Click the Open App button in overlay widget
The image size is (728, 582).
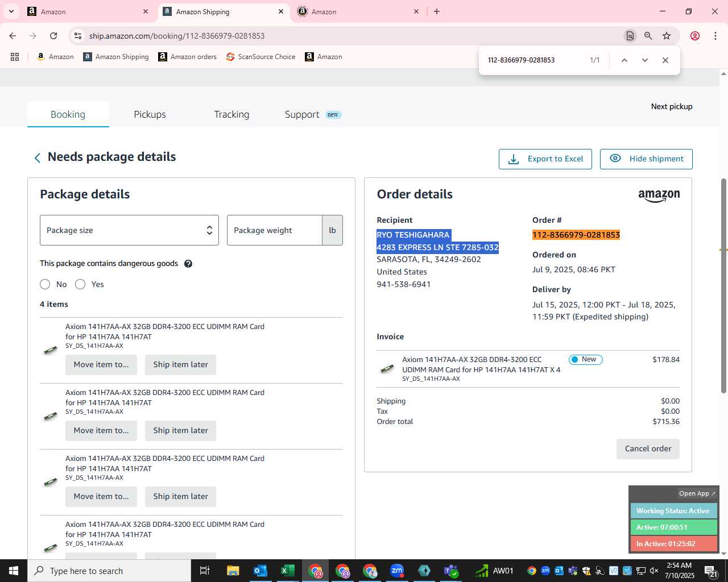point(697,493)
